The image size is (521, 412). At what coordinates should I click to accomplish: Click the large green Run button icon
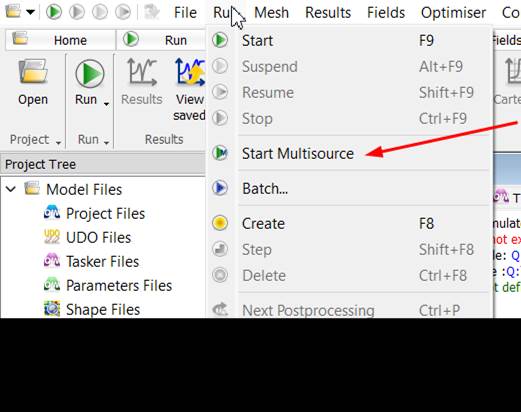pyautogui.click(x=89, y=74)
